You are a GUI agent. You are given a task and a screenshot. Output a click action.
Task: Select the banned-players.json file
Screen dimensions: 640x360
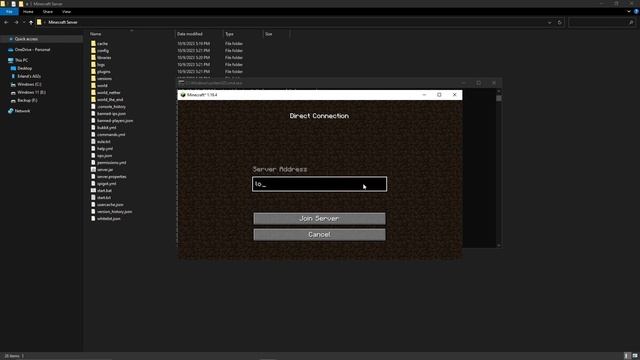(x=115, y=121)
